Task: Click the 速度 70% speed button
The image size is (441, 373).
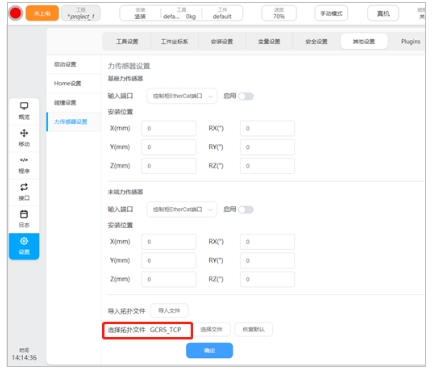Action: 279,13
